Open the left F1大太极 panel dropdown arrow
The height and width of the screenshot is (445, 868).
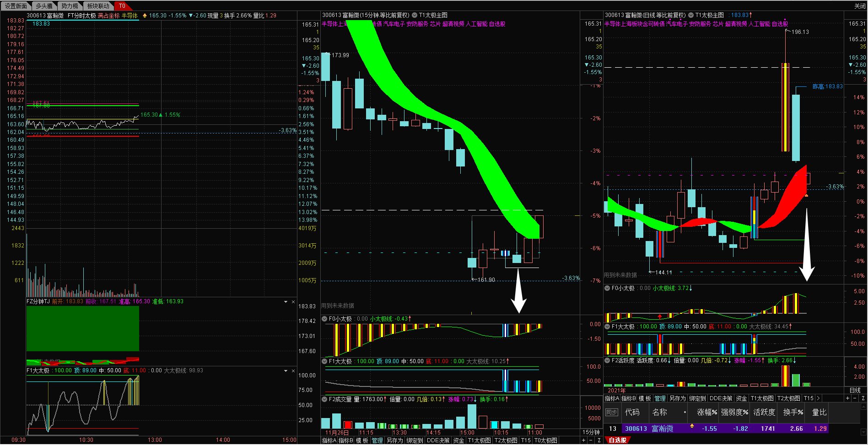click(x=286, y=371)
